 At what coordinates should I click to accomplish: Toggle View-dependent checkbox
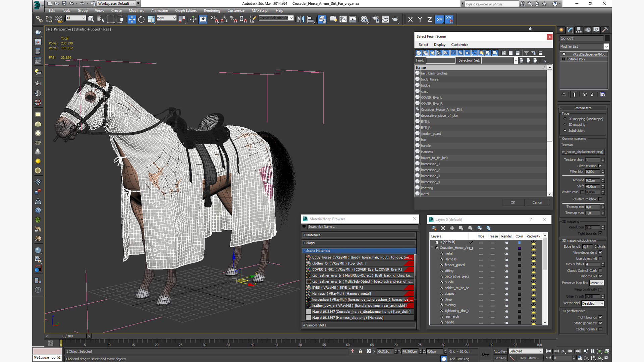600,252
